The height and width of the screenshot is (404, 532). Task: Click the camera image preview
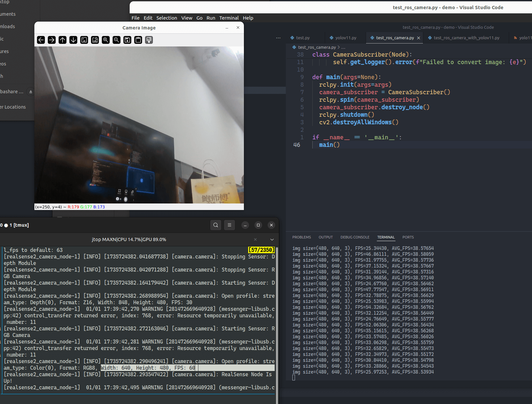(139, 125)
